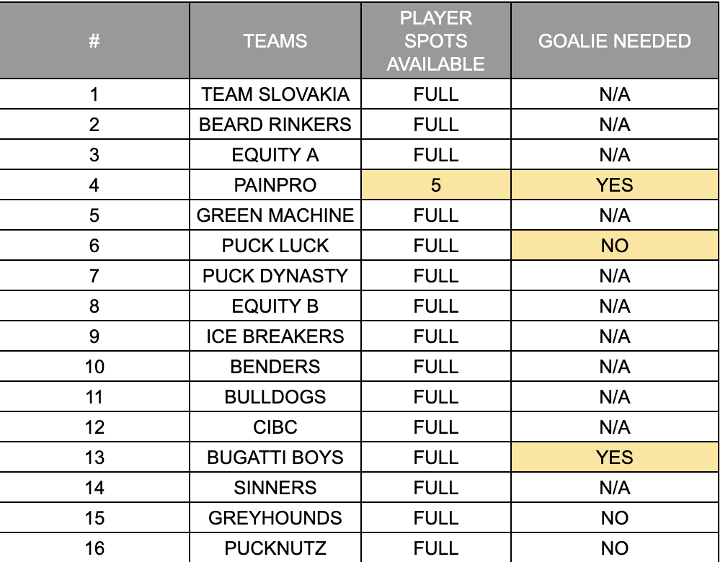The image size is (728, 562).
Task: Select the N/A cell for EQUITY B
Action: [x=614, y=305]
